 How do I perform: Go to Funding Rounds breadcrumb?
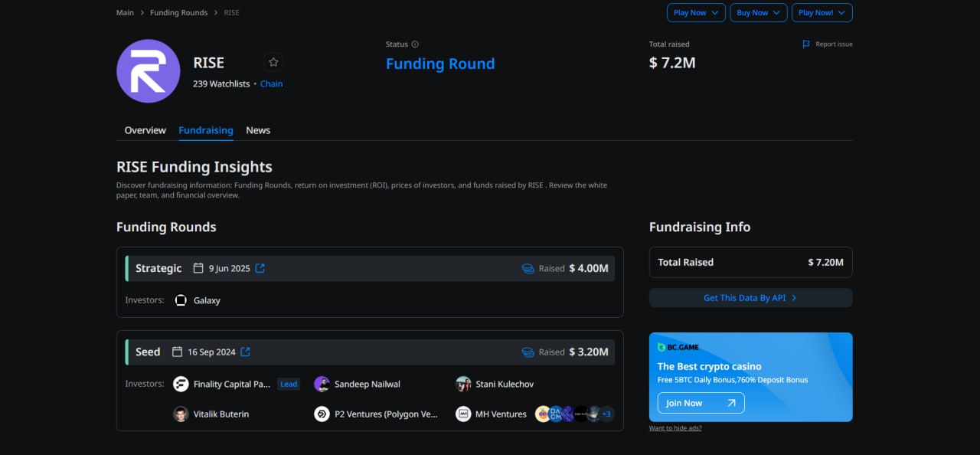[x=178, y=12]
